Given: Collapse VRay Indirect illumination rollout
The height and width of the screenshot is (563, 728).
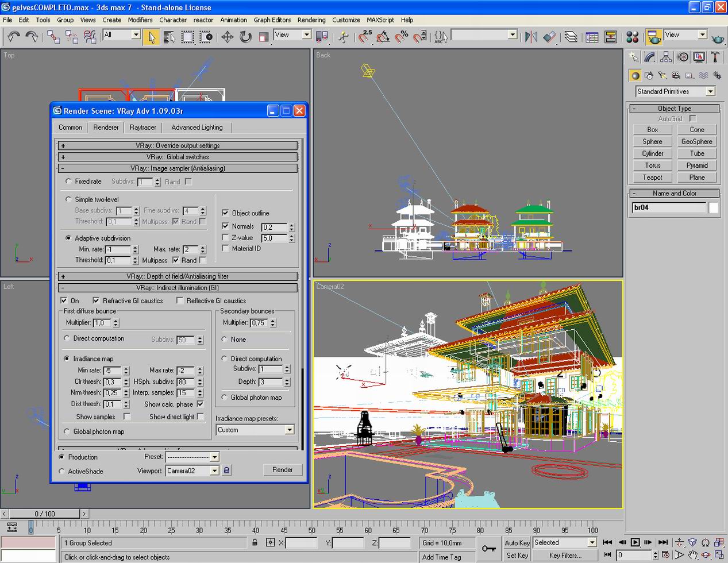Looking at the screenshot, I should (178, 288).
